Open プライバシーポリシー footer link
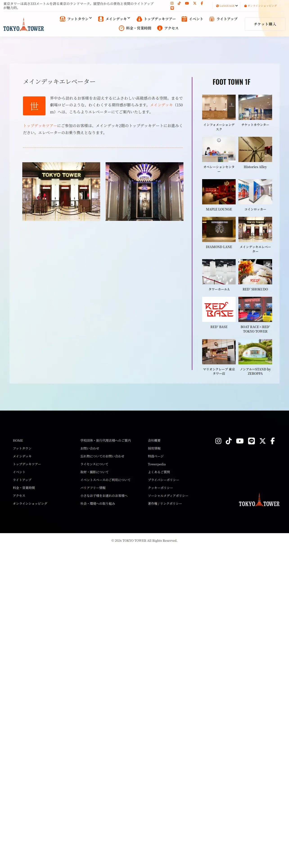Screen dimensions: 289x868 (x=163, y=480)
